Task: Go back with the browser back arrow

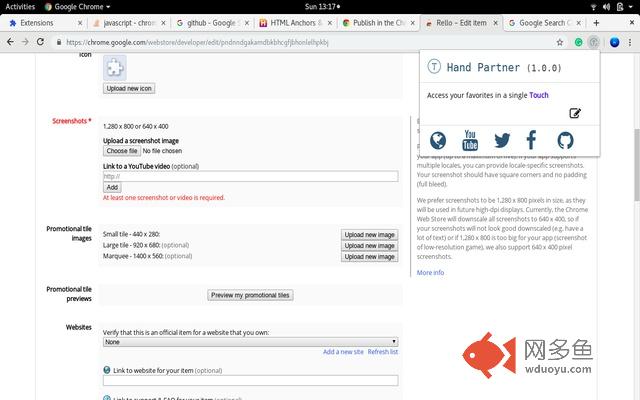Action: [x=11, y=42]
